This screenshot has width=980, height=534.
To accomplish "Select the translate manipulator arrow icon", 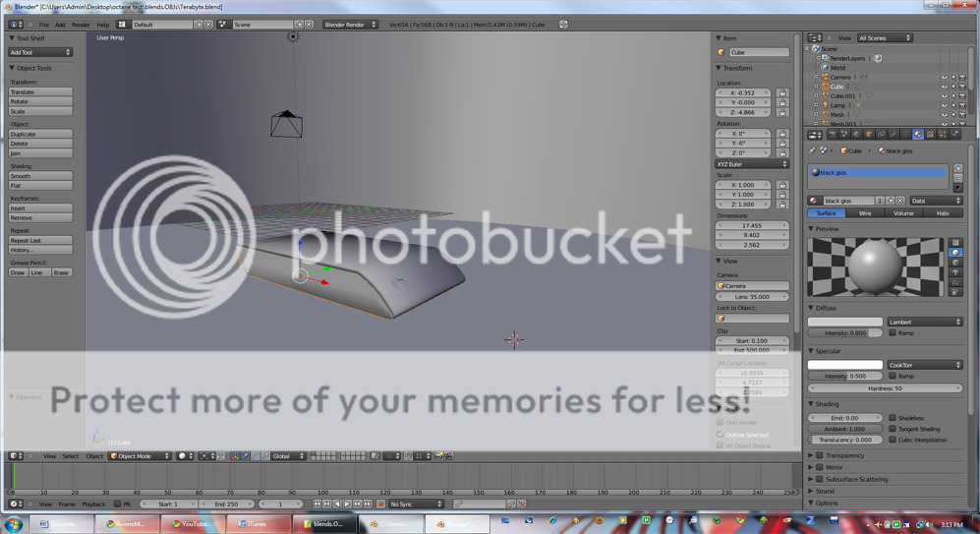I will click(245, 456).
